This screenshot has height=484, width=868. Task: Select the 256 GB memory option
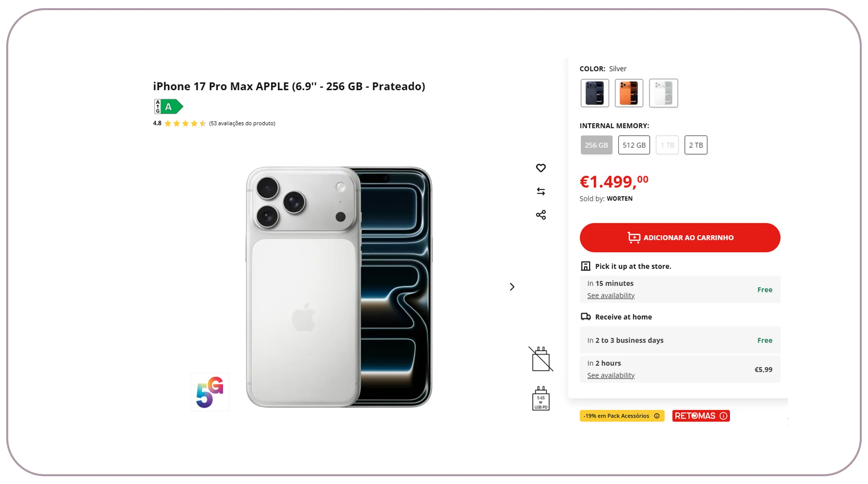click(596, 145)
